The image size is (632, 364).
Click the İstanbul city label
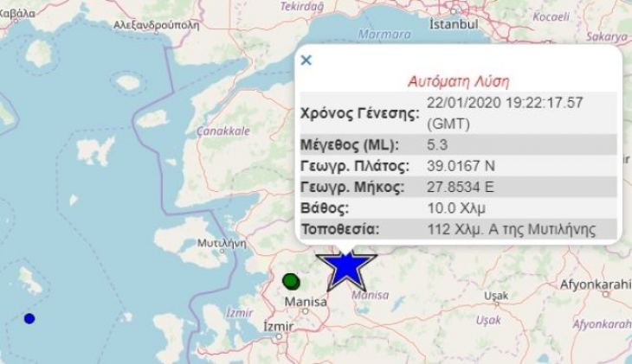click(x=454, y=24)
